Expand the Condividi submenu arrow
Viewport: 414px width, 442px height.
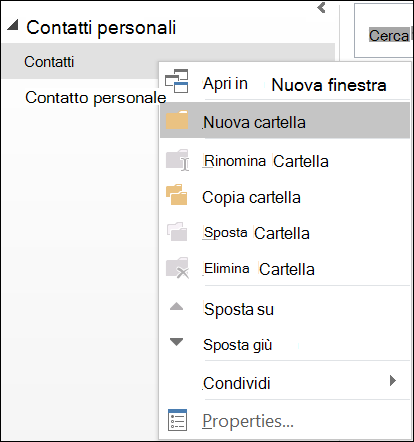coord(393,380)
